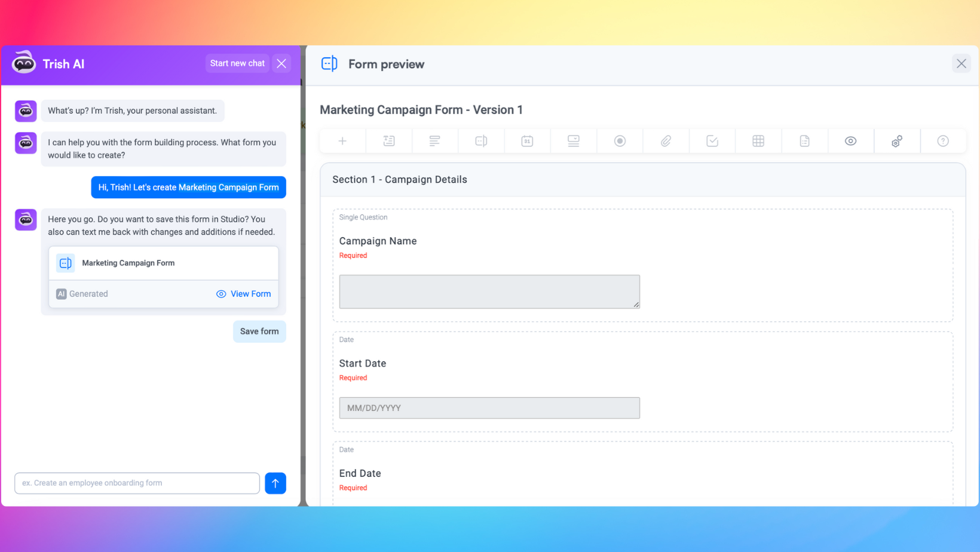Add a new field using the plus icon
The width and height of the screenshot is (980, 552).
point(342,141)
